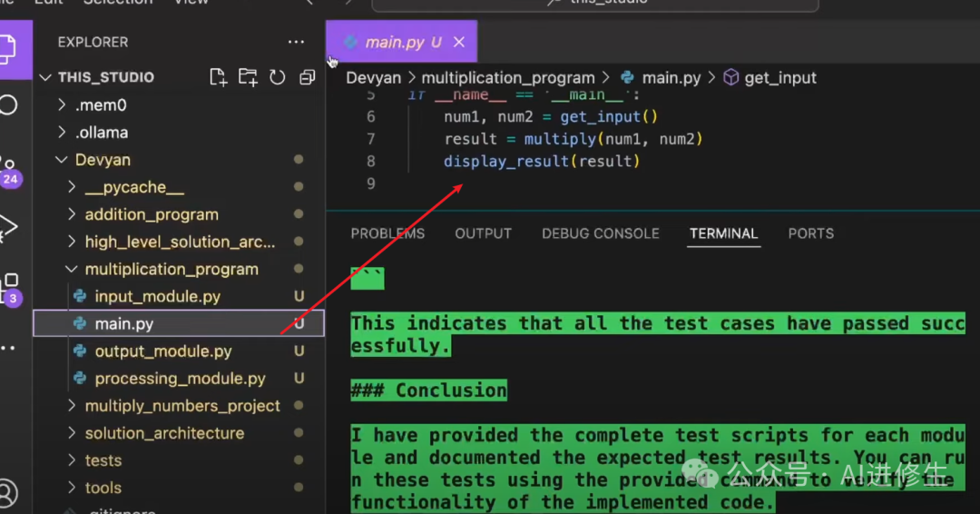Click code line number 7
This screenshot has width=980, height=514.
click(371, 139)
